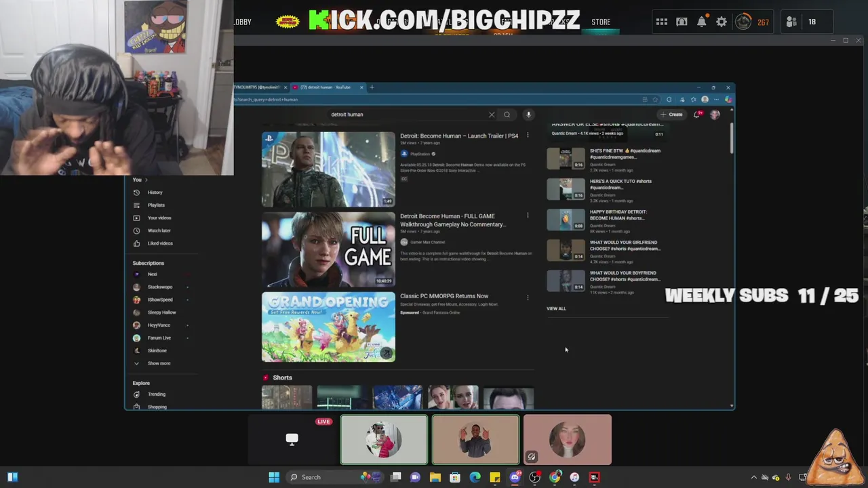This screenshot has height=488, width=868.
Task: Open the GRAND OPENING ad thumbnail
Action: 328,327
